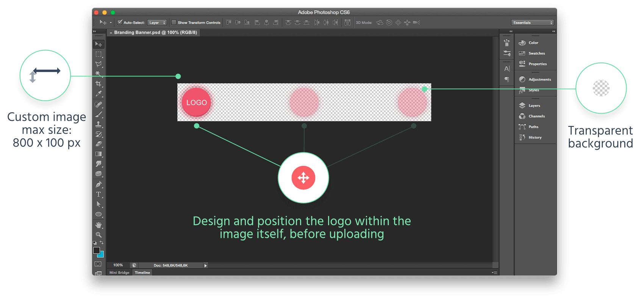Click Align Left Edges in options bar
This screenshot has height=303, width=644.
(257, 22)
